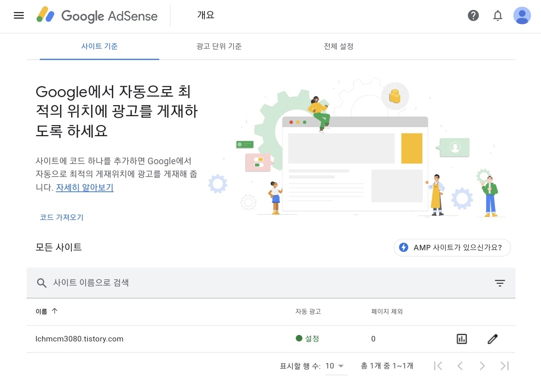Open the hamburger main menu
Screen dimensions: 541x392
click(x=19, y=16)
